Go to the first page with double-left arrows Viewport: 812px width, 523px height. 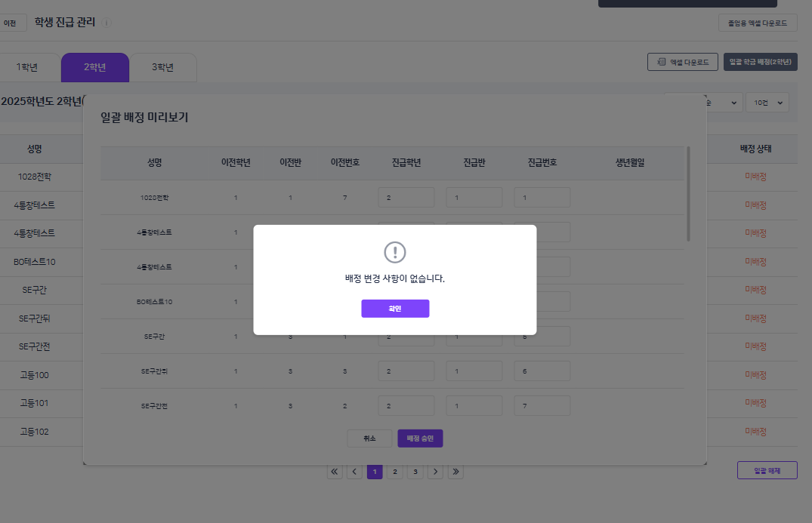tap(335, 472)
